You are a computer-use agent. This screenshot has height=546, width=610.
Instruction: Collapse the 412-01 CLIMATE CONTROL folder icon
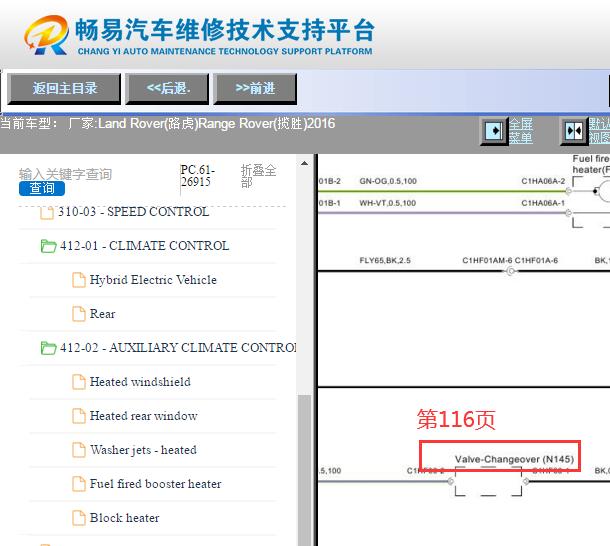(x=49, y=246)
